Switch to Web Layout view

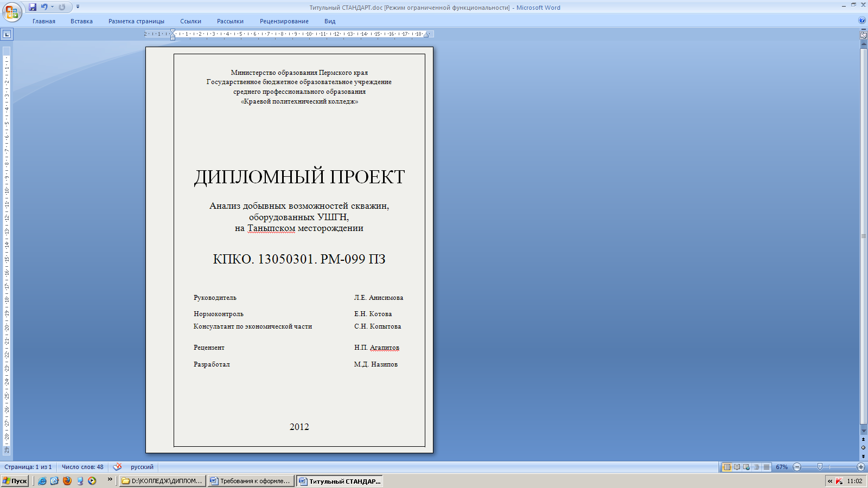point(746,467)
